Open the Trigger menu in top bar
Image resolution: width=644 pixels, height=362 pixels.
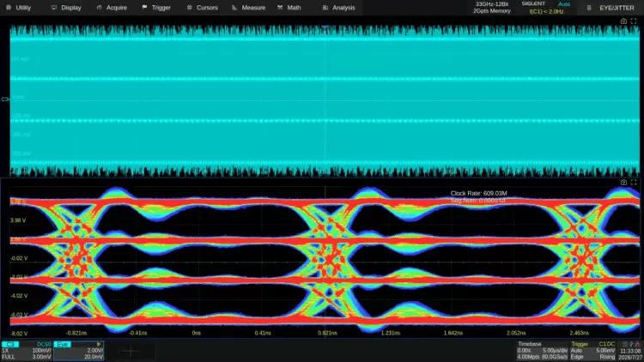tap(156, 8)
